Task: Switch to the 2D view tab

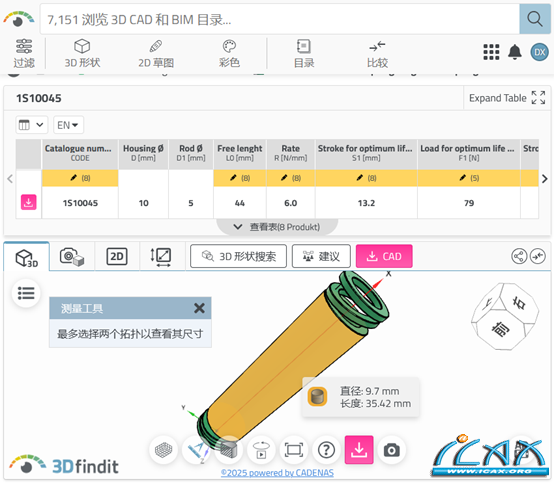Action: click(x=117, y=256)
